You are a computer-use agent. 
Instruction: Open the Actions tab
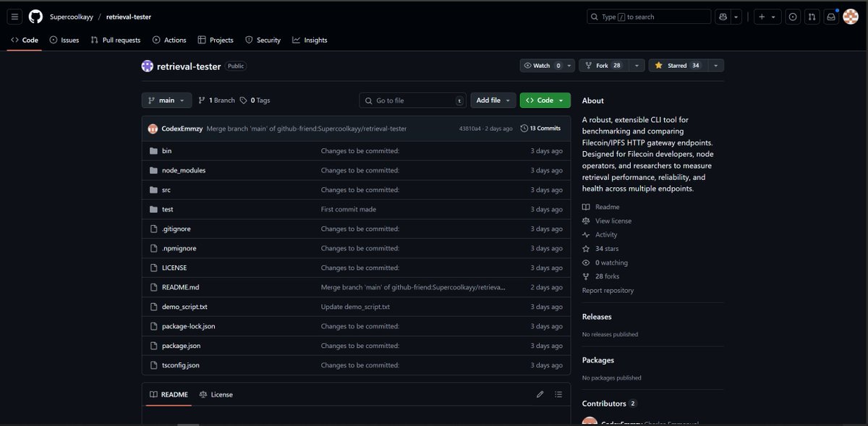(x=169, y=41)
